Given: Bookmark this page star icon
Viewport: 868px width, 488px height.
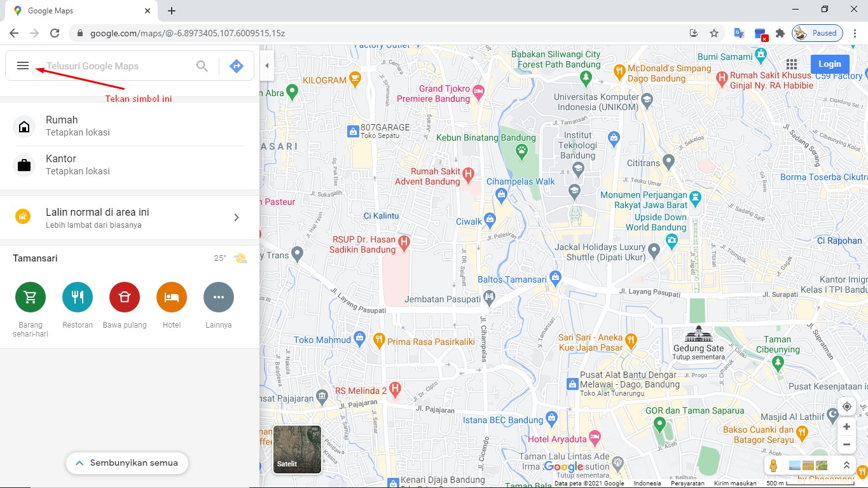Looking at the screenshot, I should 714,33.
